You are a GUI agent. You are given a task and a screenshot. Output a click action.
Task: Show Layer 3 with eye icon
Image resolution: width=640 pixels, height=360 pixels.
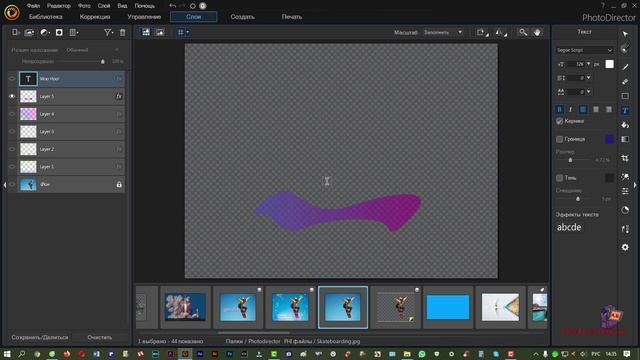[12, 131]
